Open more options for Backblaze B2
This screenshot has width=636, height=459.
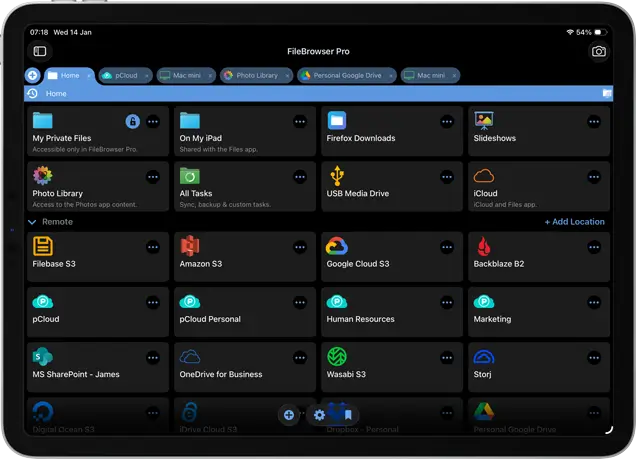tap(594, 247)
